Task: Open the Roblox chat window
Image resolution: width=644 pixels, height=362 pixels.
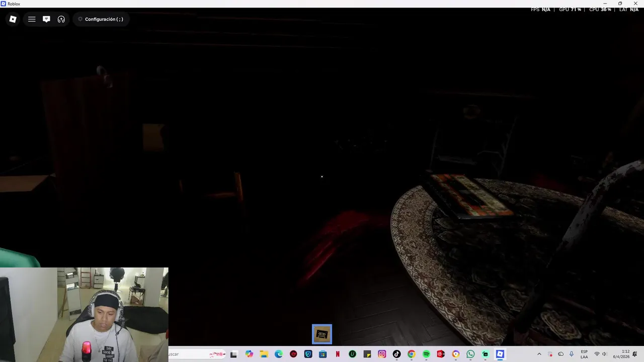Action: [x=46, y=19]
